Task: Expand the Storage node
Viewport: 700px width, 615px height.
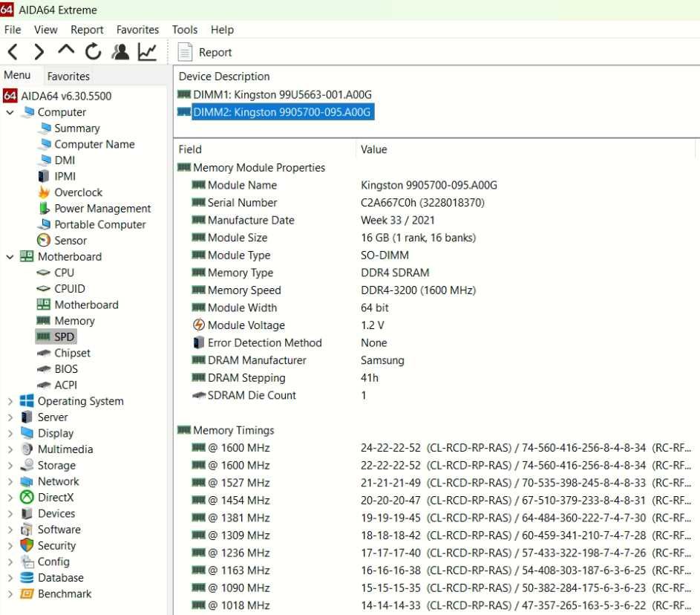Action: (10, 466)
